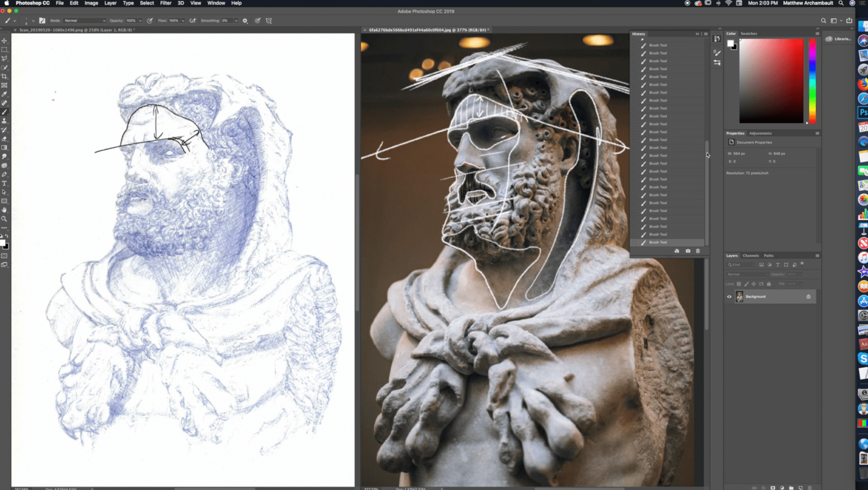The height and width of the screenshot is (490, 868).
Task: Choose the Eraser tool
Action: [x=4, y=139]
